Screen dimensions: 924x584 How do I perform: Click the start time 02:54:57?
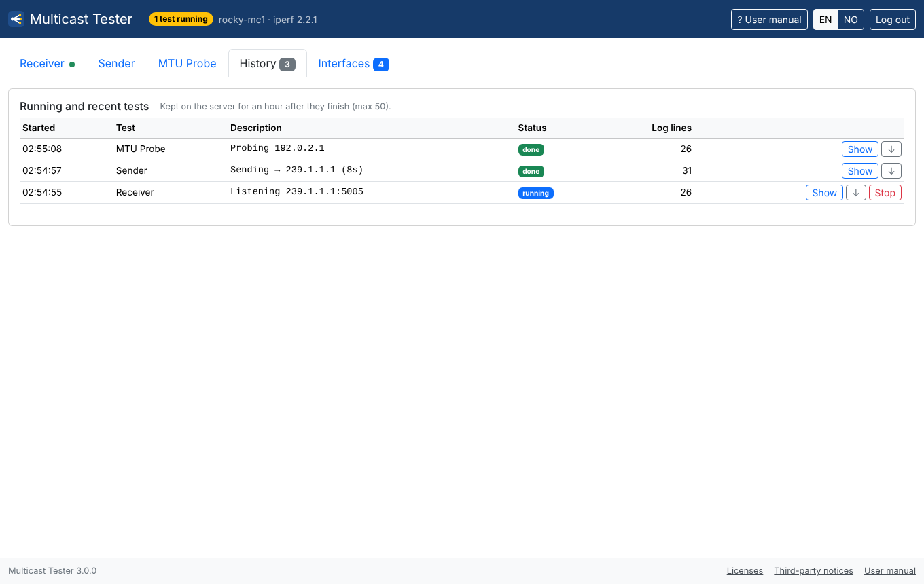tap(42, 170)
